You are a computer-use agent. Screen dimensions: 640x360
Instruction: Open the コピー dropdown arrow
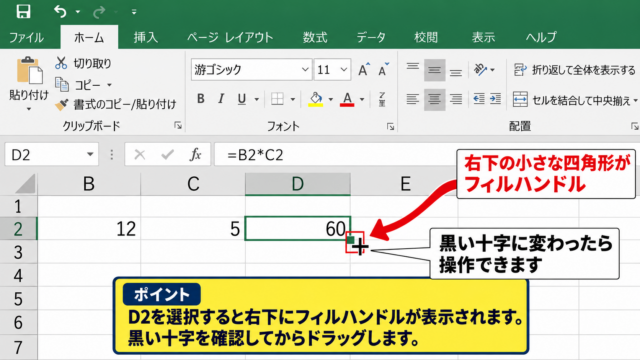click(109, 85)
